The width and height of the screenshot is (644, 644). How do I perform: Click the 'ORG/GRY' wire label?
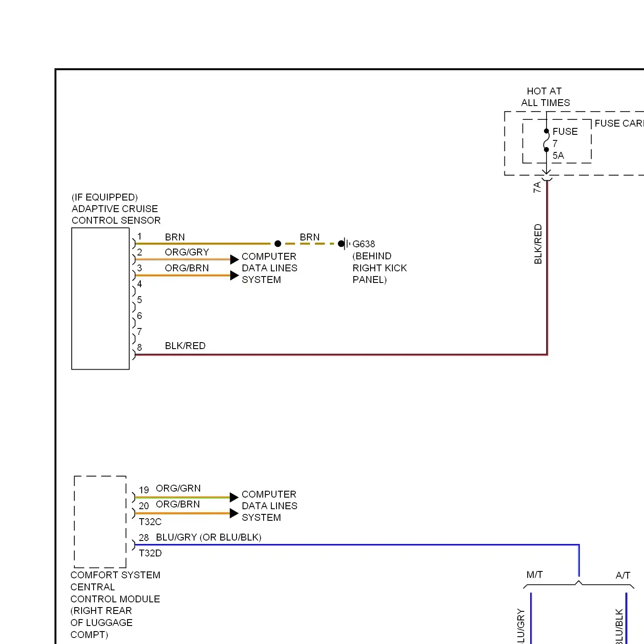pyautogui.click(x=187, y=252)
